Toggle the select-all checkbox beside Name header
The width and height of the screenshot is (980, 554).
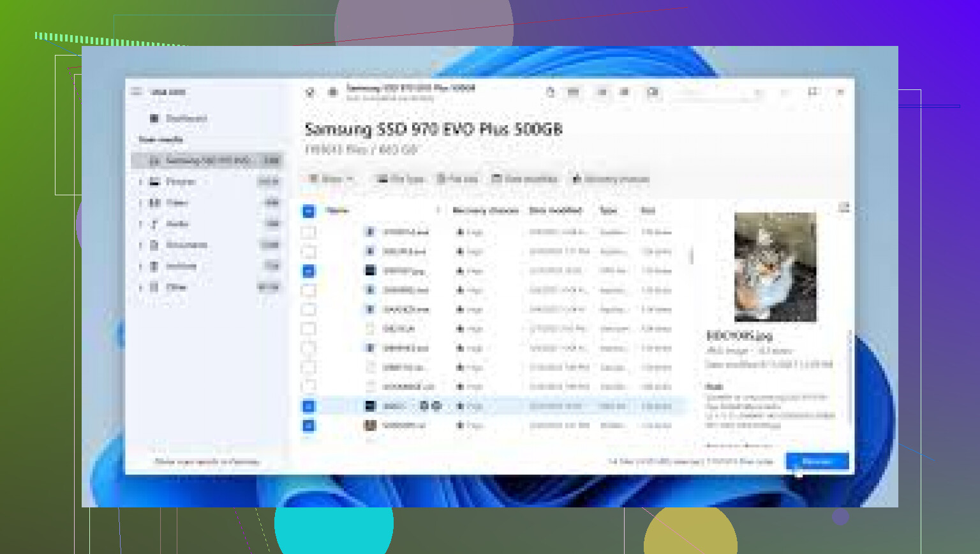point(309,211)
